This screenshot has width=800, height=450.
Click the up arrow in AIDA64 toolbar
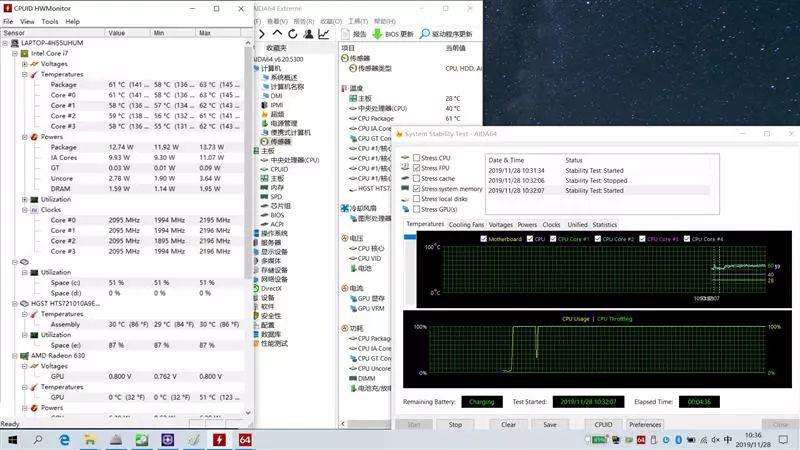[277, 33]
